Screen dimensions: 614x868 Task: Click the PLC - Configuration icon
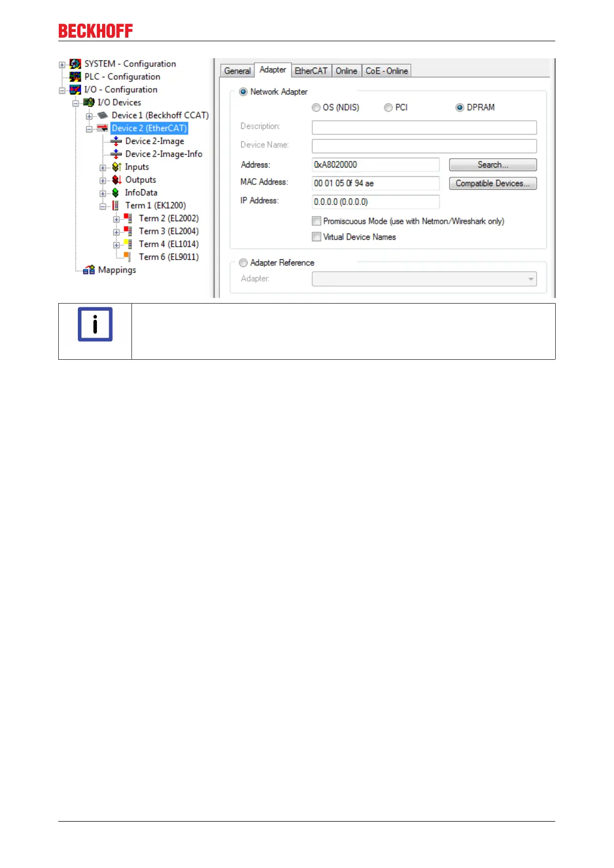(75, 77)
